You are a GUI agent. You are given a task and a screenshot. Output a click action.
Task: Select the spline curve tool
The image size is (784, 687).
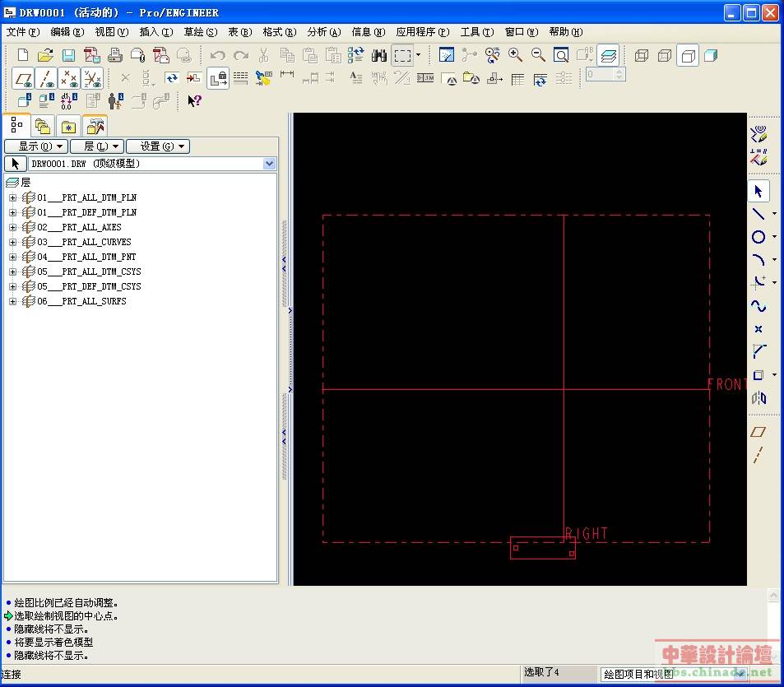pyautogui.click(x=758, y=306)
